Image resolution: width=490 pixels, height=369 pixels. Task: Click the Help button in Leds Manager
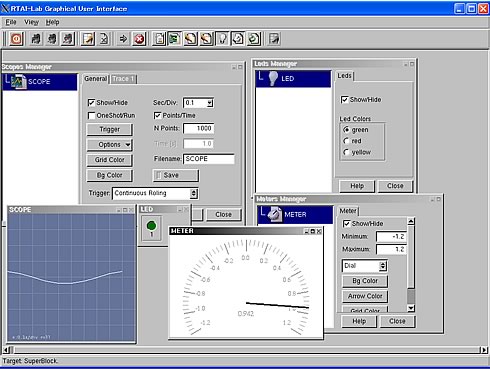(x=357, y=186)
